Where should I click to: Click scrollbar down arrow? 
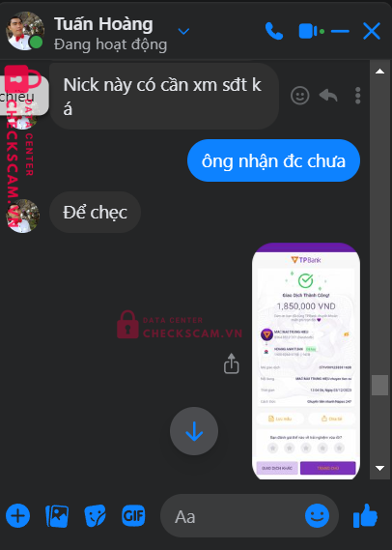coord(379,468)
